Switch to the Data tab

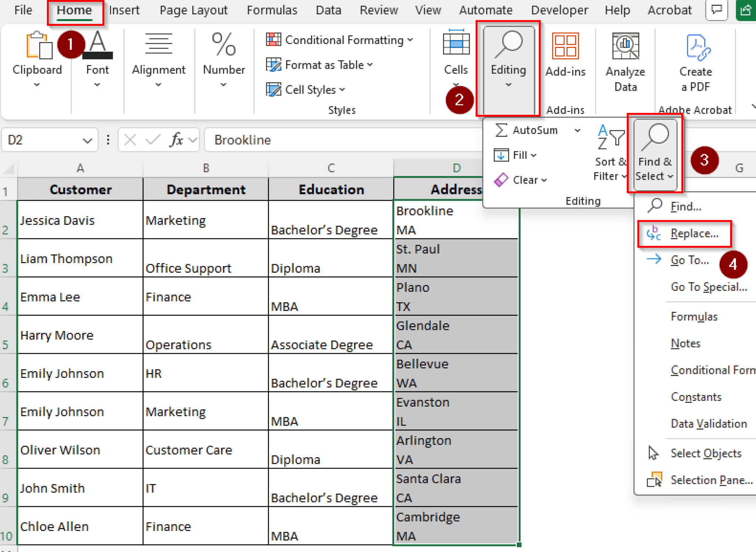[328, 10]
